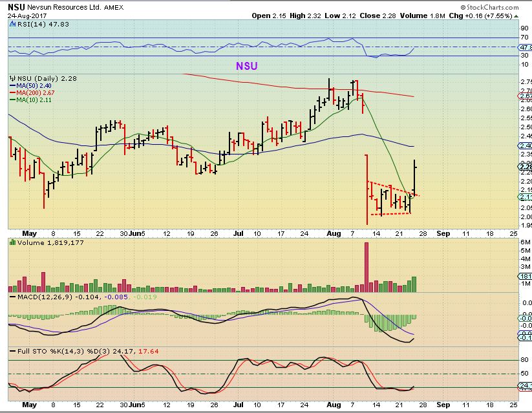Click the 70 level on RSI axis

(524, 37)
